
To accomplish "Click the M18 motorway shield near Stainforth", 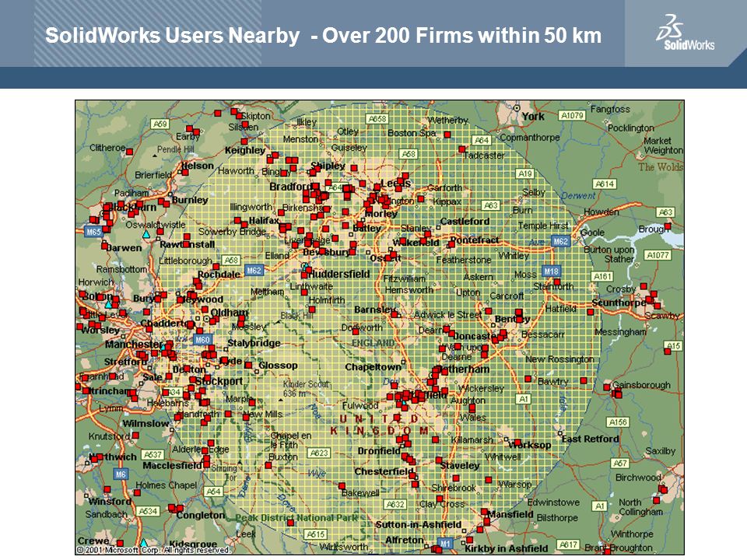I will tap(551, 271).
